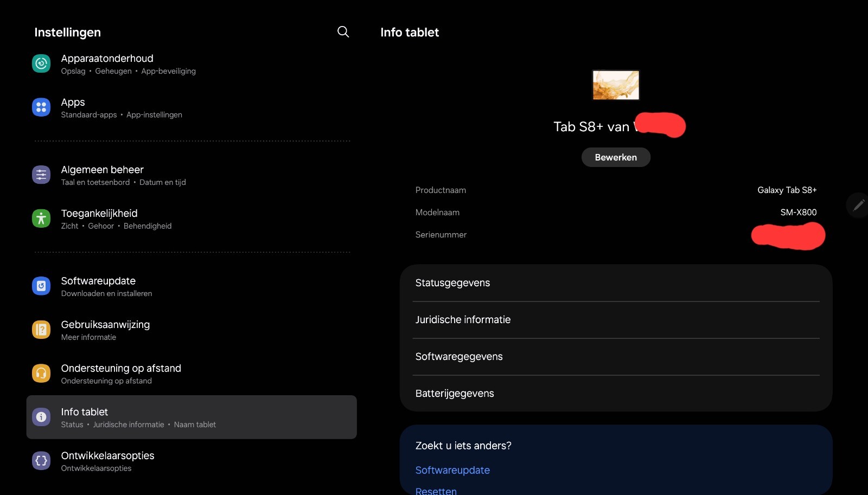Screen dimensions: 868x495
Task: Select Gebruiksaanwijzing in the settings list
Action: [x=192, y=330]
